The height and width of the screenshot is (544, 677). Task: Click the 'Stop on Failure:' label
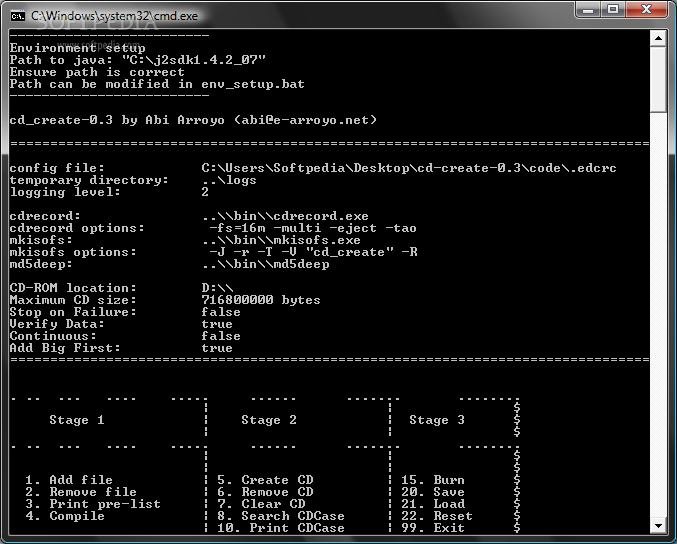coord(73,312)
